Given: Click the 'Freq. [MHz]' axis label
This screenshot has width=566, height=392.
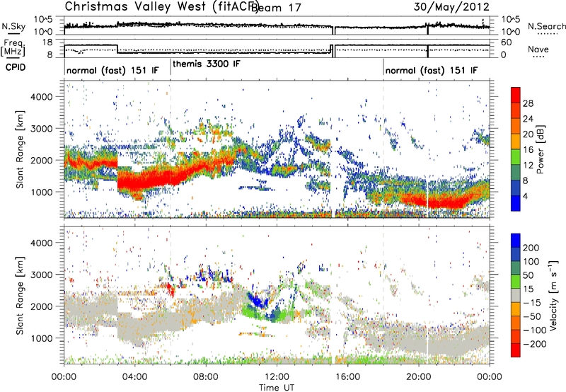Looking at the screenshot, I should [13, 48].
